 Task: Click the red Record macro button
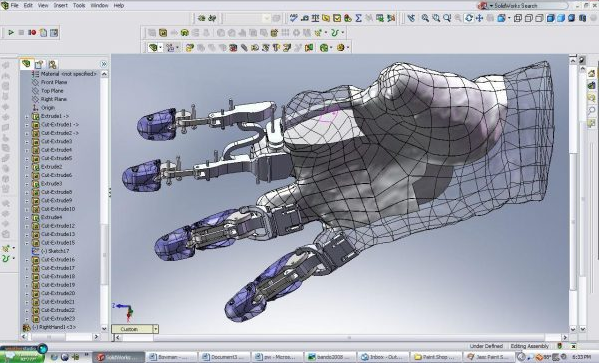[32, 32]
